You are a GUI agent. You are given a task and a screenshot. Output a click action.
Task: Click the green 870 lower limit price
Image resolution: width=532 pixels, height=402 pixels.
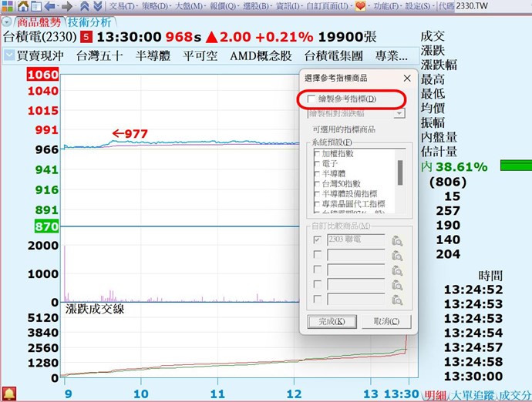click(46, 226)
